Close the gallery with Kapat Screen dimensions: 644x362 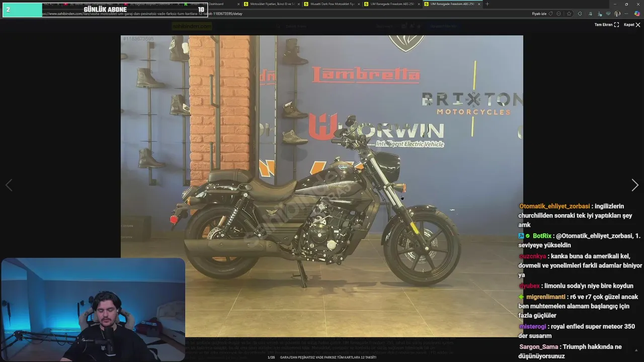click(632, 25)
